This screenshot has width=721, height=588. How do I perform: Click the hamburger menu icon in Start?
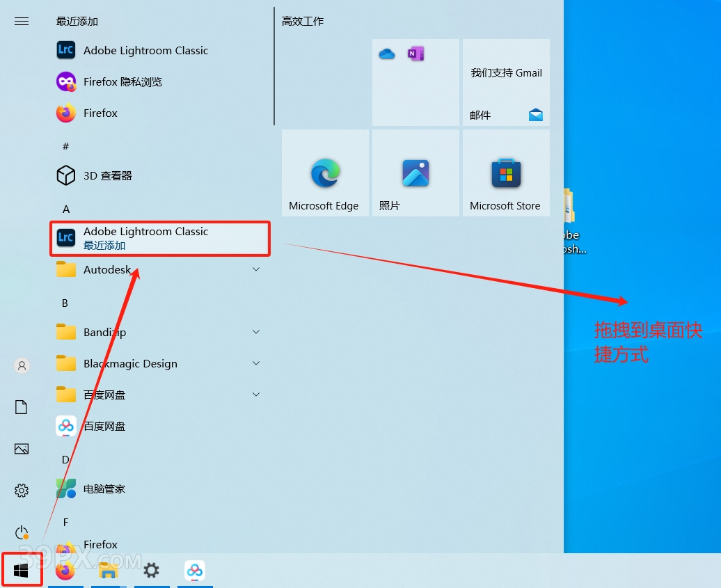pyautogui.click(x=22, y=21)
